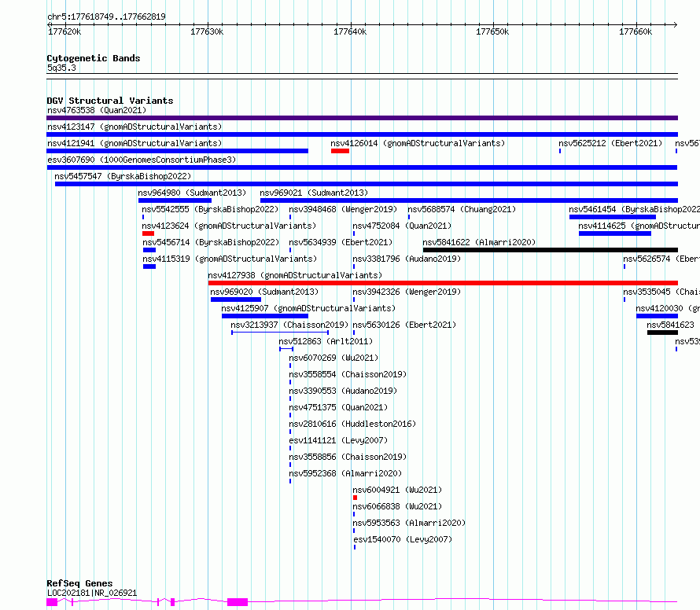This screenshot has height=610, width=700.
Task: Click nsv4123624 gnomAD variant label
Action: click(229, 226)
